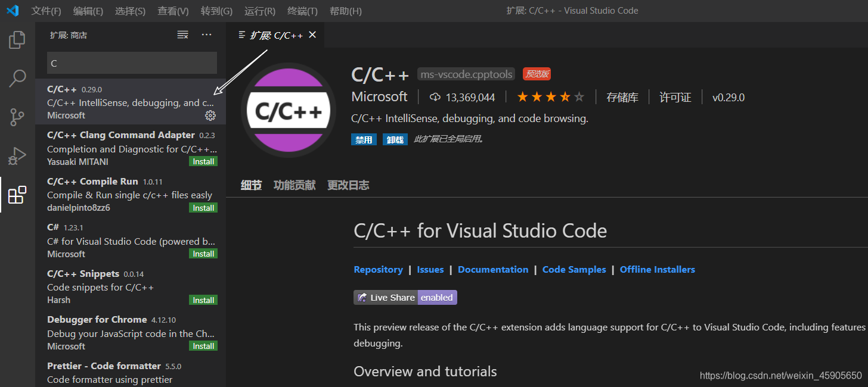Open the Documentation link in readme
This screenshot has width=868, height=387.
[x=493, y=269]
